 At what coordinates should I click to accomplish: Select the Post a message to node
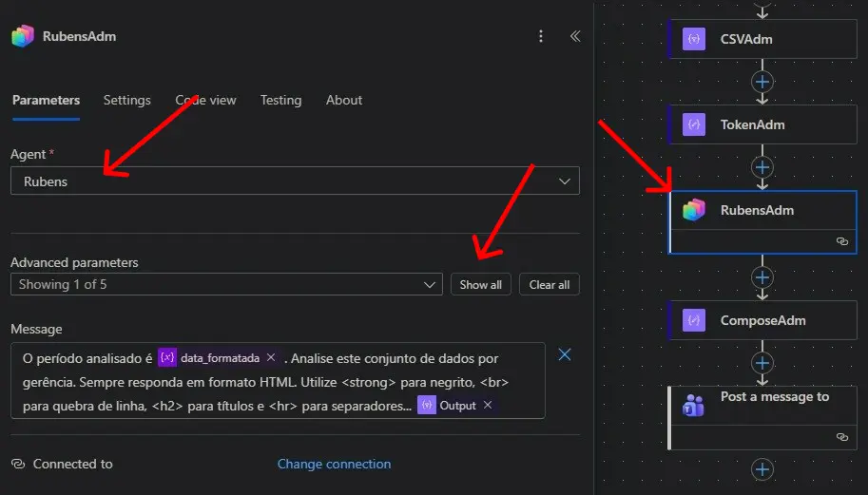click(x=762, y=418)
